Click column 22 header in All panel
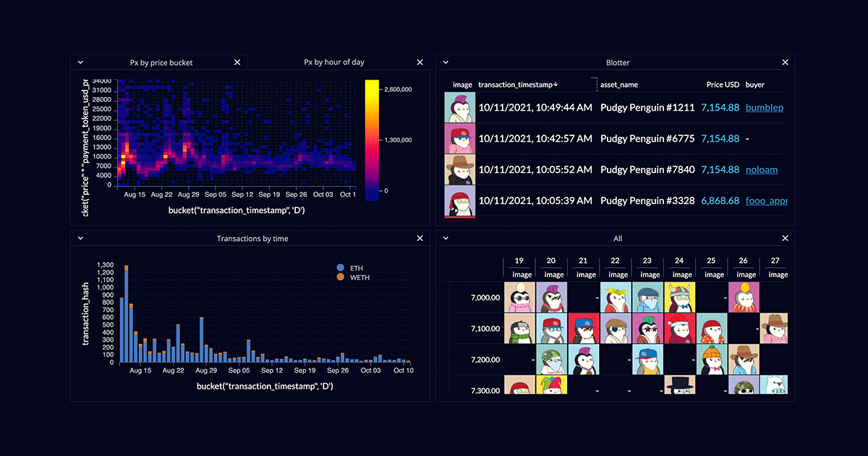The width and height of the screenshot is (868, 456). click(x=615, y=261)
